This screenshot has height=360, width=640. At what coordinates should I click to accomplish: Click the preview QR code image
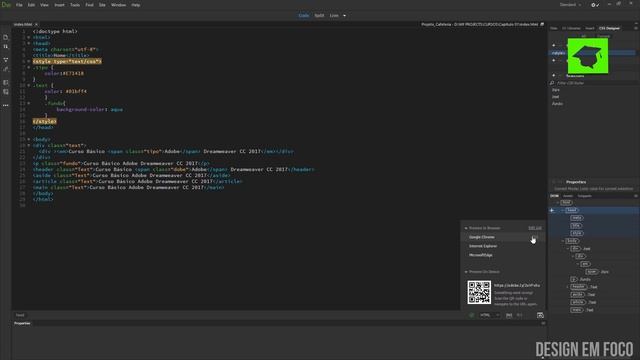[x=479, y=292]
